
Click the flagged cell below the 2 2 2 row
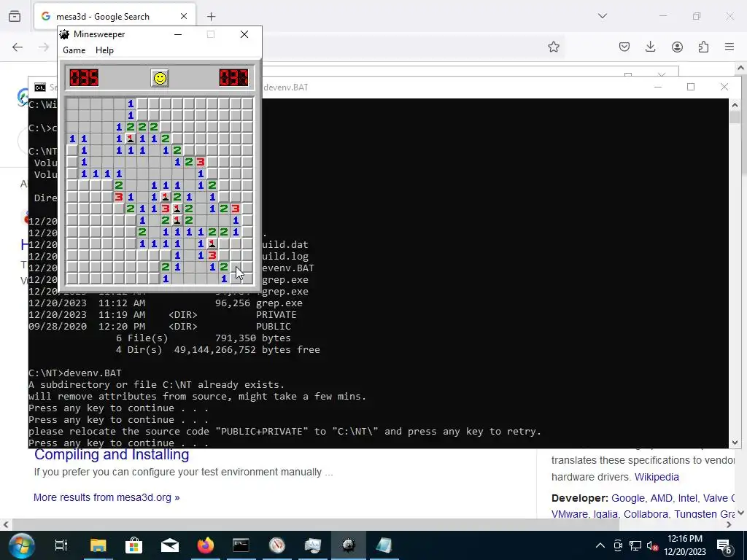click(x=131, y=139)
